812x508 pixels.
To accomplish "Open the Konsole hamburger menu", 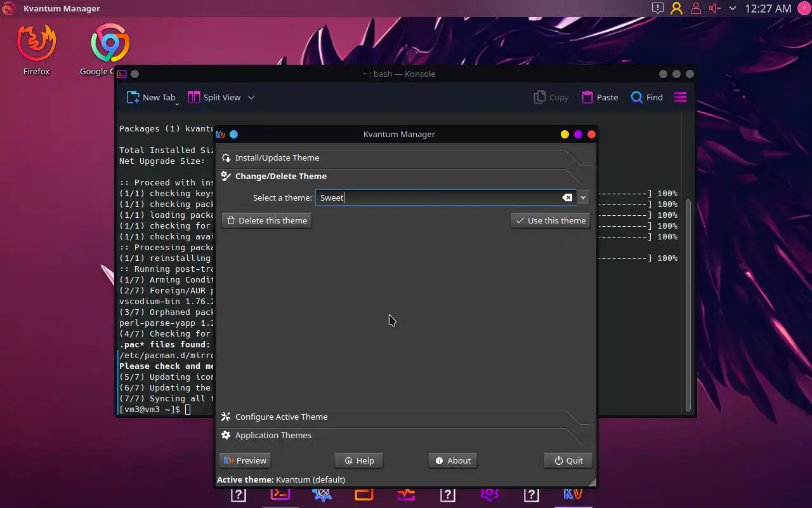I will (680, 97).
